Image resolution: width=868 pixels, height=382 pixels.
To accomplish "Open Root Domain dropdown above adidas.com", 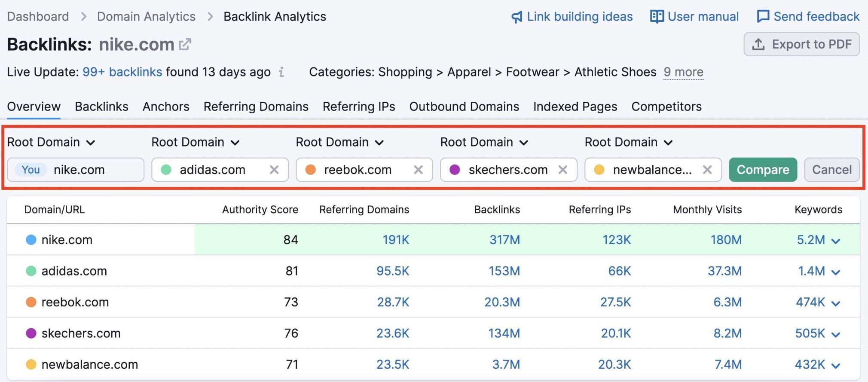I will (196, 142).
